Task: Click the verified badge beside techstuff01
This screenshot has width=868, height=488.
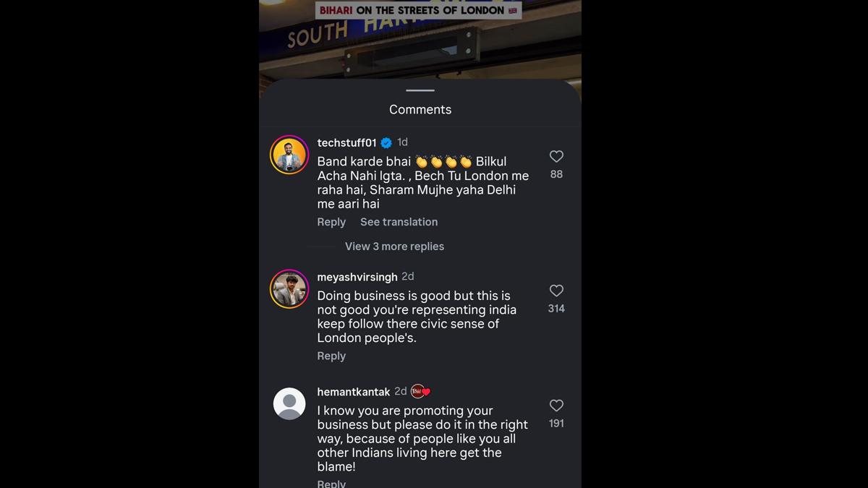Action: [386, 142]
